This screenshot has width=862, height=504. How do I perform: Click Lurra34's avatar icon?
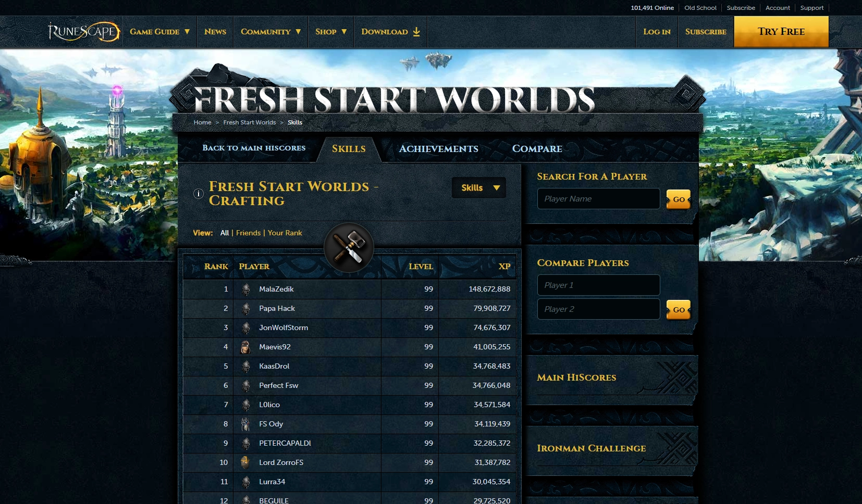pos(246,482)
